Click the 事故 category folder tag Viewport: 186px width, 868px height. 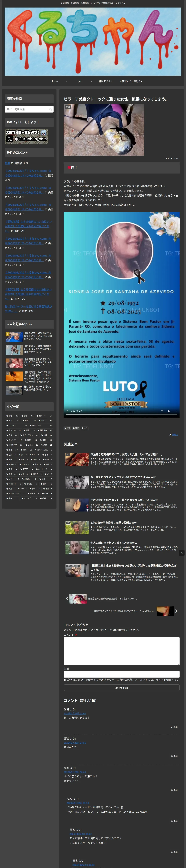76,428
